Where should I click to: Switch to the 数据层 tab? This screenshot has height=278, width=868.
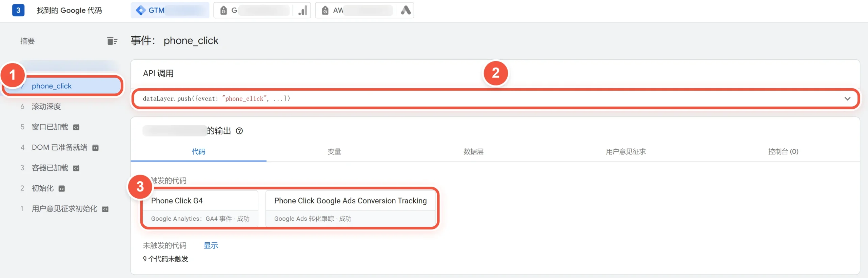tap(473, 151)
